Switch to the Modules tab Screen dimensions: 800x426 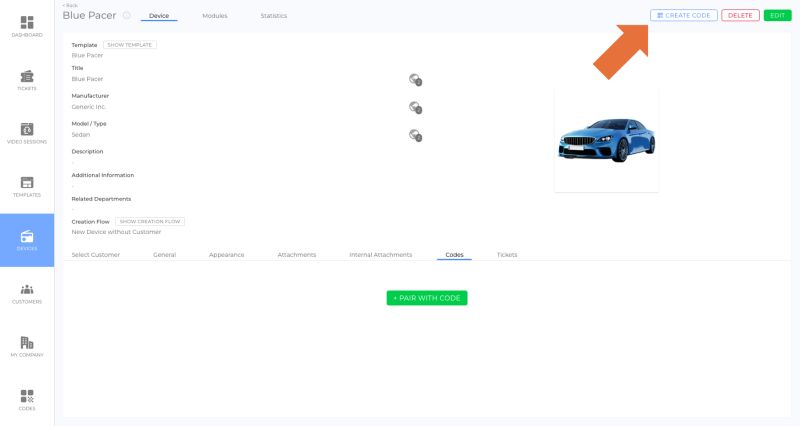215,16
